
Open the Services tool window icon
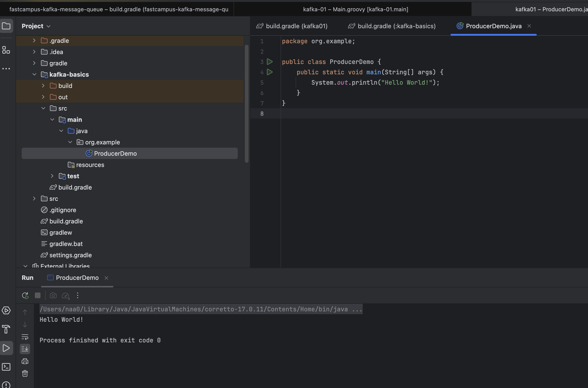click(6, 310)
